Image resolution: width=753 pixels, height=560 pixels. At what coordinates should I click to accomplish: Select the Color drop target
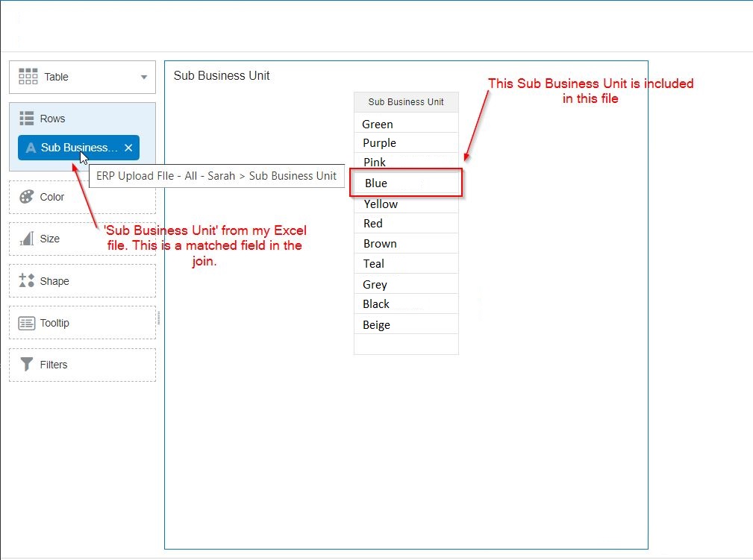click(x=82, y=197)
